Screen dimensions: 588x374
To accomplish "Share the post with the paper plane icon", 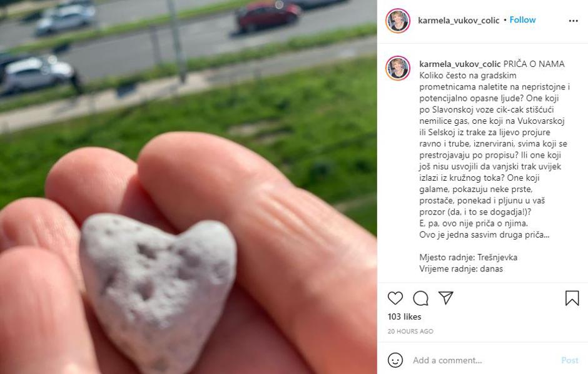I will [x=446, y=298].
